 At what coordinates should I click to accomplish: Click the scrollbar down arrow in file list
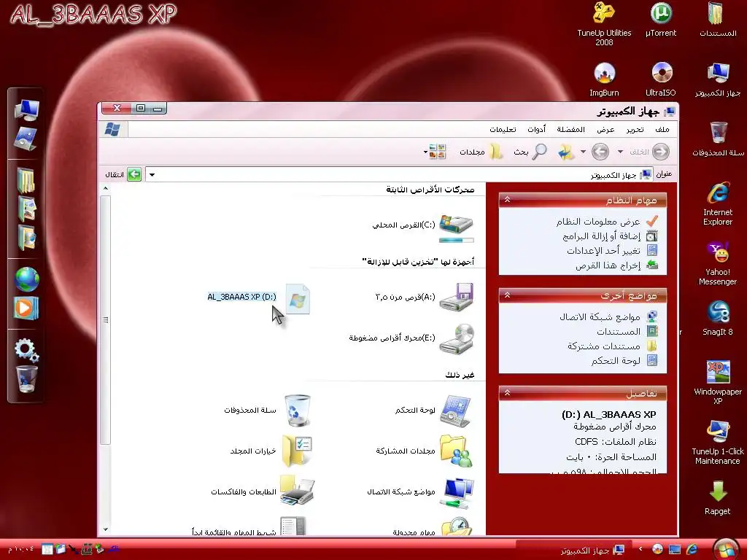pyautogui.click(x=106, y=529)
